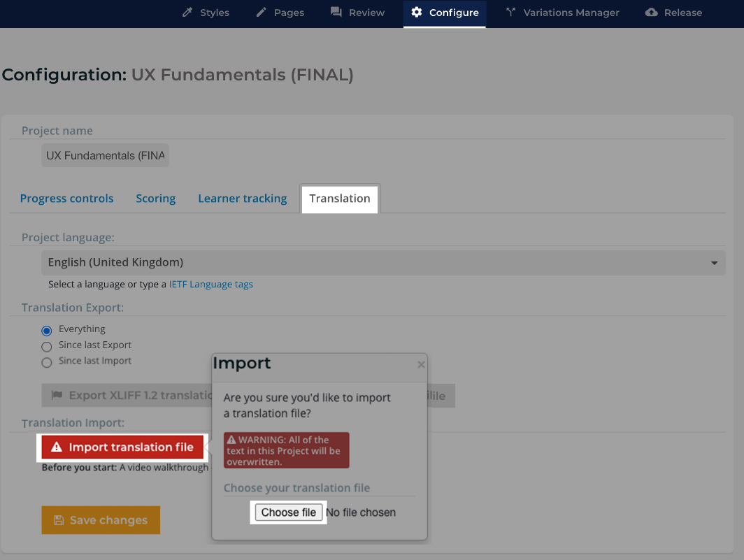
Task: Open the Styles tab in top navigation
Action: click(x=206, y=13)
